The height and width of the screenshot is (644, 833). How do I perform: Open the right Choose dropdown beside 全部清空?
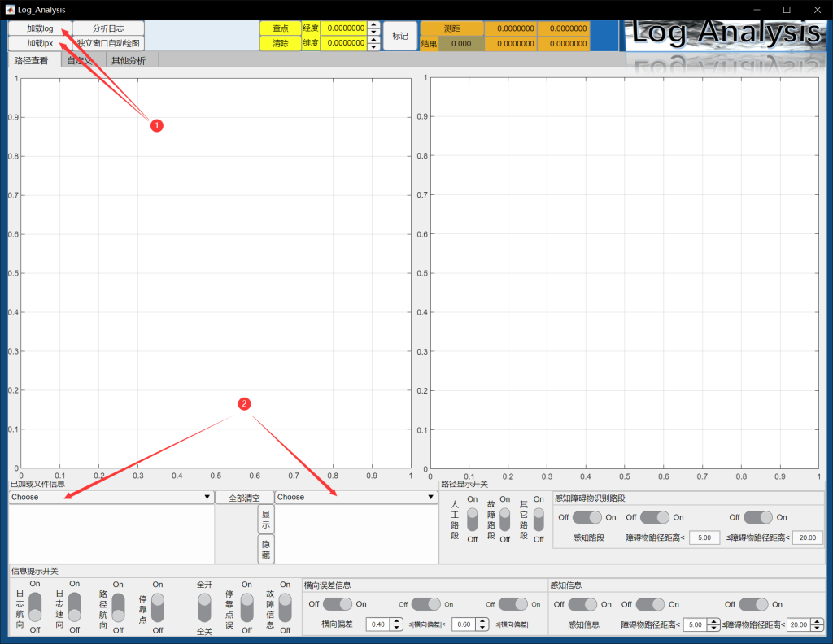coord(355,497)
